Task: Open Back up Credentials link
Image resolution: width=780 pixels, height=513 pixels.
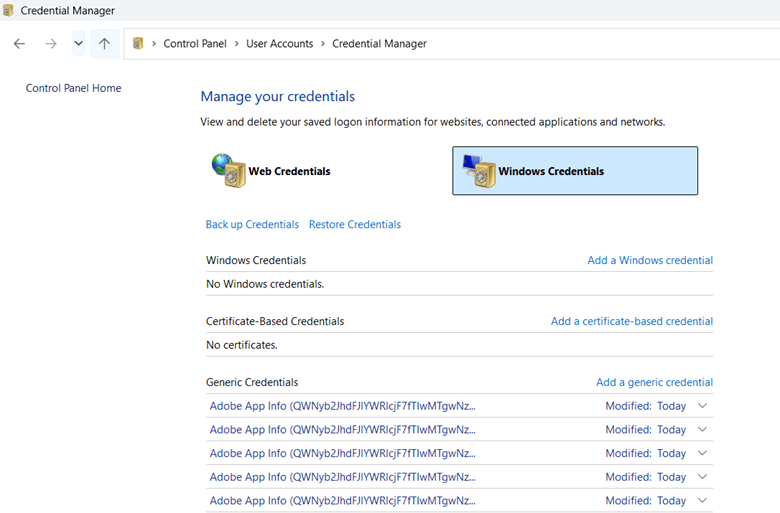Action: [x=252, y=224]
